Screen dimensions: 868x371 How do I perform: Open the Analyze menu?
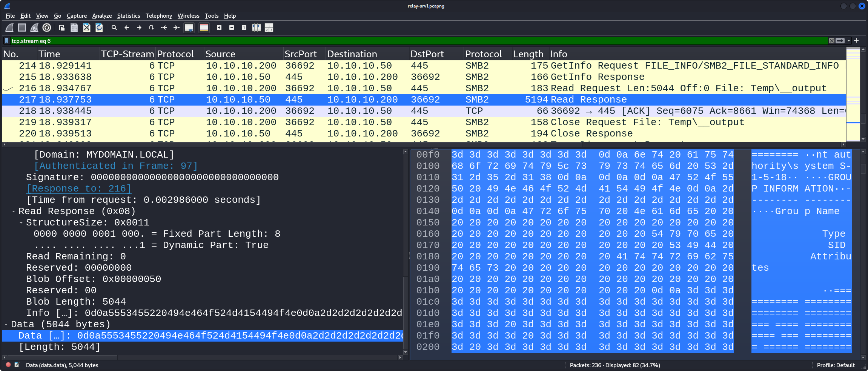(102, 16)
